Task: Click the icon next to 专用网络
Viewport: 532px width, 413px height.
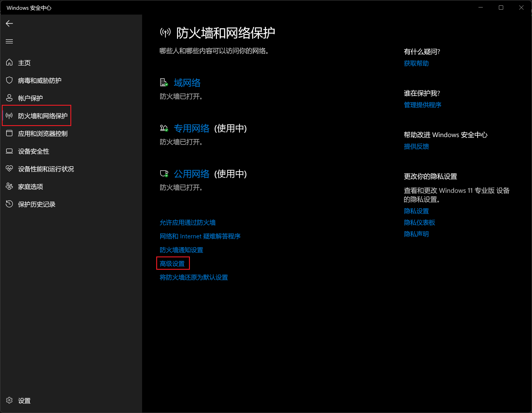Action: 164,128
